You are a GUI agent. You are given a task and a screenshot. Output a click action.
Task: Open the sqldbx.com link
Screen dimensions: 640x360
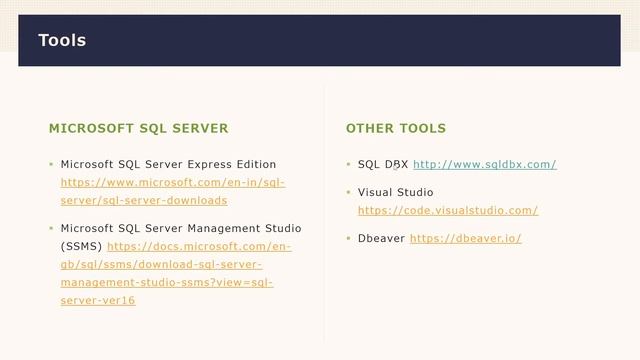point(484,164)
